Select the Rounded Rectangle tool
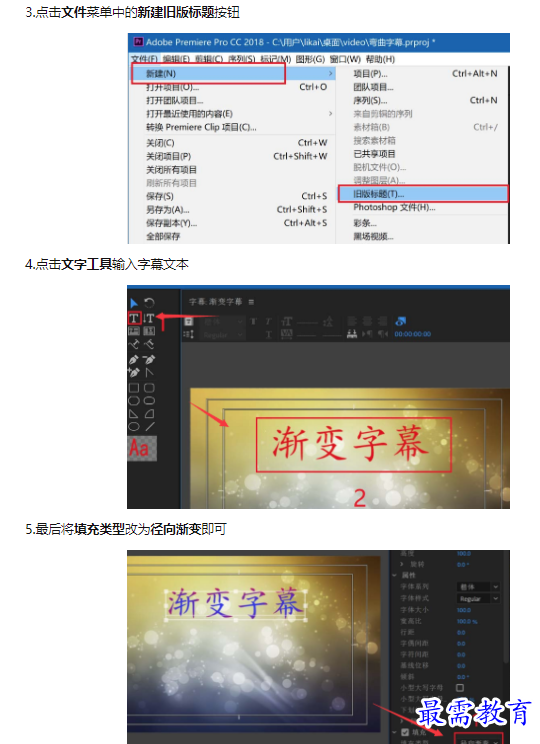Screen dimensions: 540x744 [x=149, y=400]
